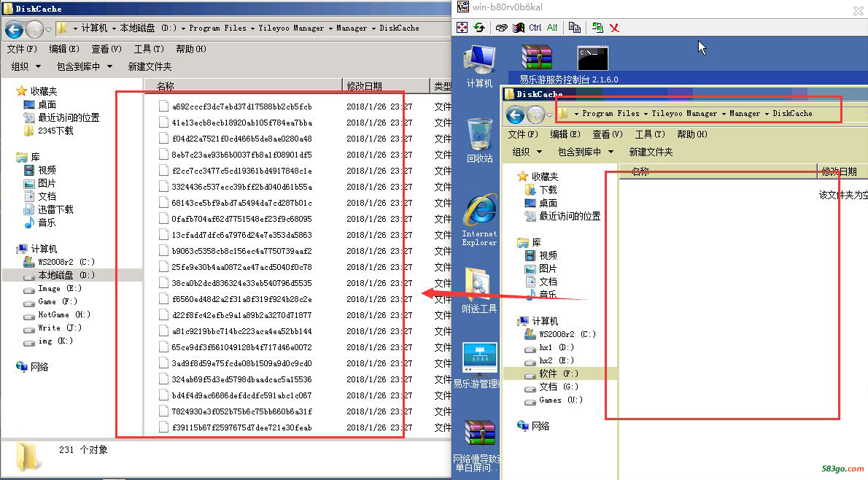Viewport: 868px width, 480px height.
Task: Sort by the 修改日期 column header in left window
Action: [364, 86]
